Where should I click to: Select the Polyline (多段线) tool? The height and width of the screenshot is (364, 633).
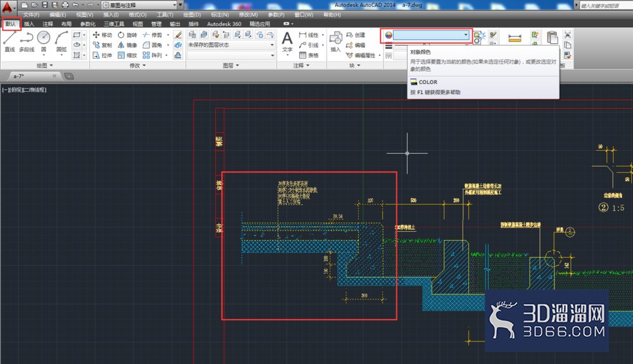pos(27,41)
